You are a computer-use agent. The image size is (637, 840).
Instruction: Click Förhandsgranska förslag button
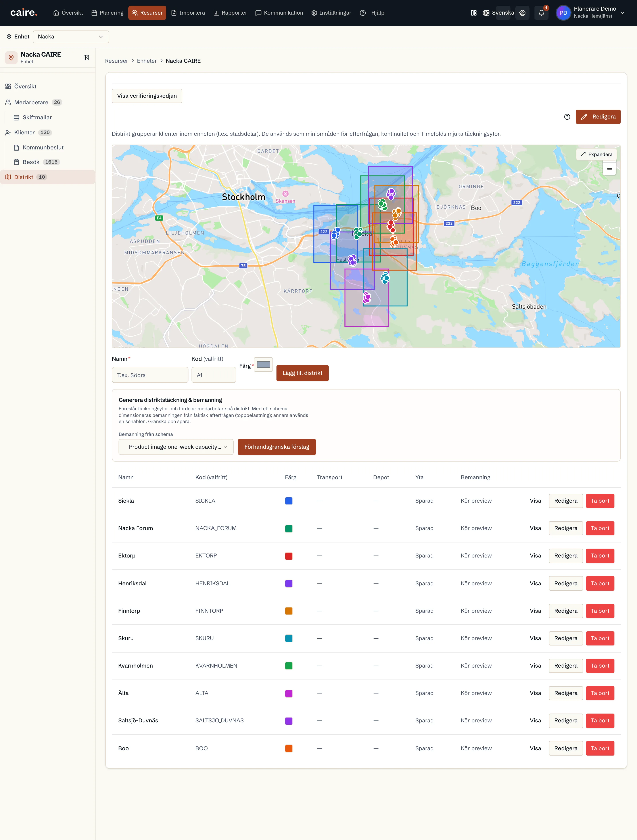(x=277, y=447)
